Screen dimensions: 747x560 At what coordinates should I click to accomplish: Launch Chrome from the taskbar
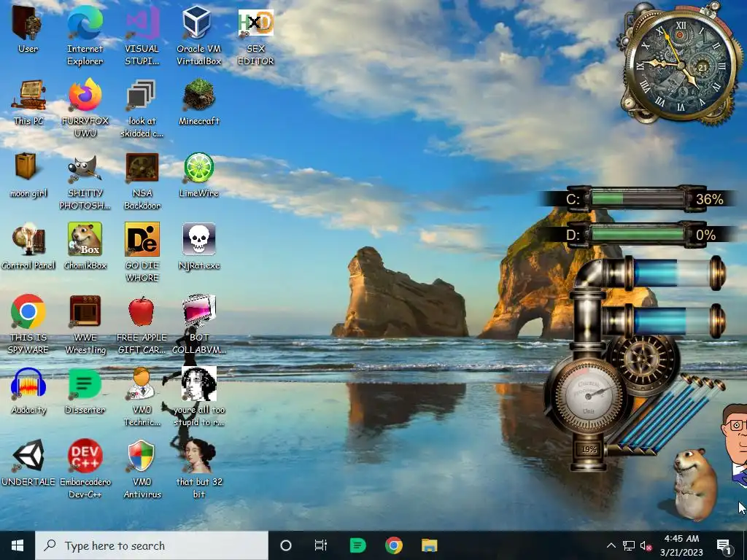pos(393,545)
